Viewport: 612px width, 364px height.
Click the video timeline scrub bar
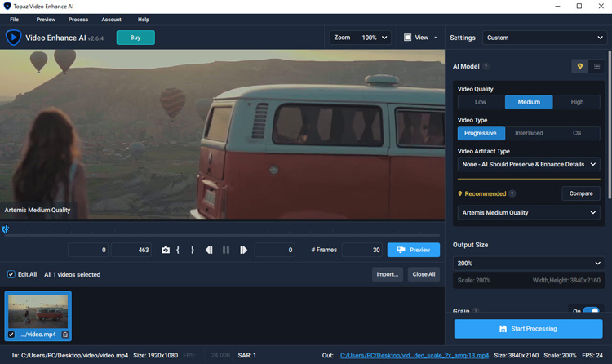pos(223,235)
